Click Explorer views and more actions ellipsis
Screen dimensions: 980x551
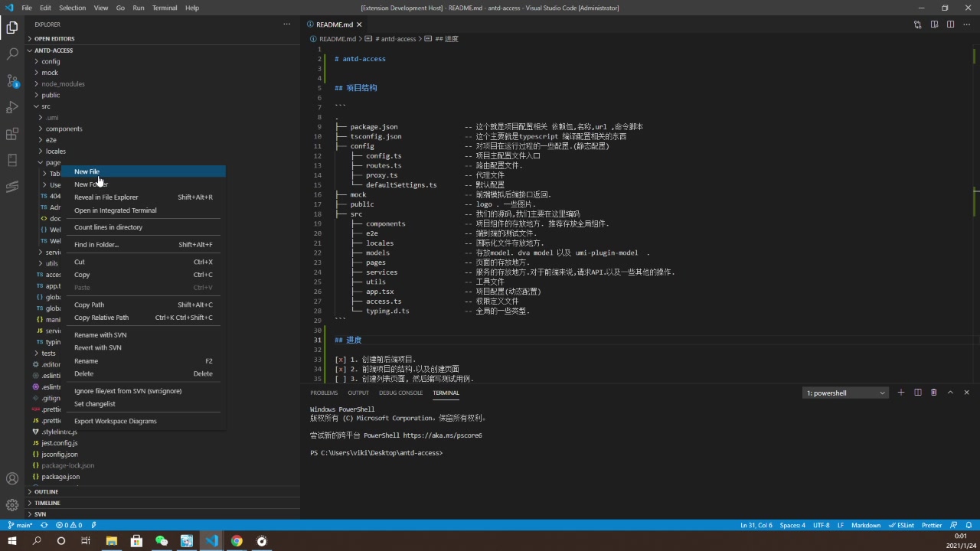tap(287, 24)
